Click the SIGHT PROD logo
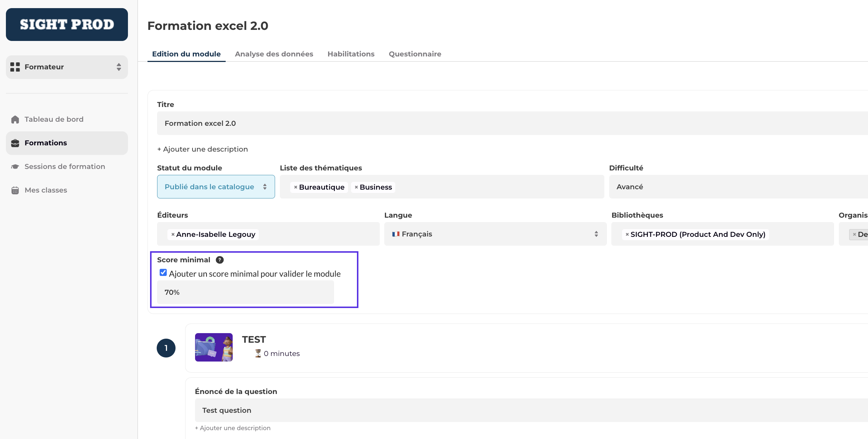Image resolution: width=868 pixels, height=439 pixels. click(67, 25)
